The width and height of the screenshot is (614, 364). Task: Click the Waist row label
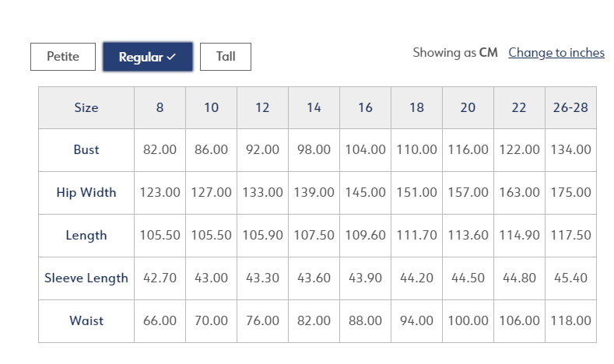pyautogui.click(x=86, y=321)
